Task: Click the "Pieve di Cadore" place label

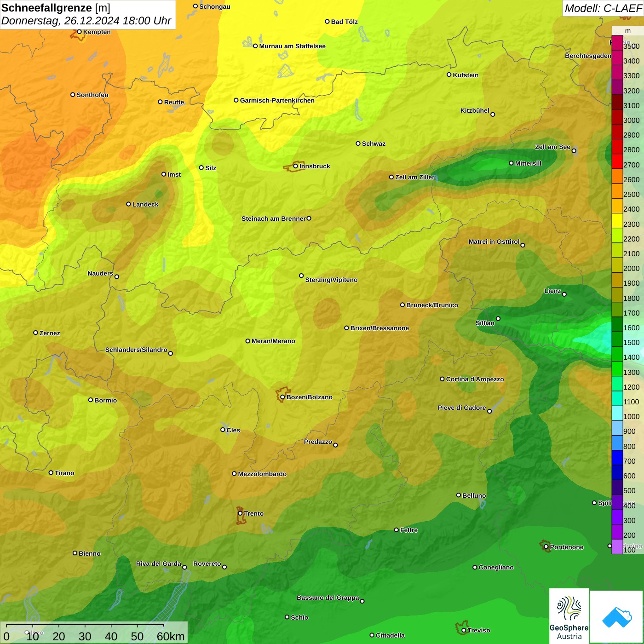Action: 462,408
